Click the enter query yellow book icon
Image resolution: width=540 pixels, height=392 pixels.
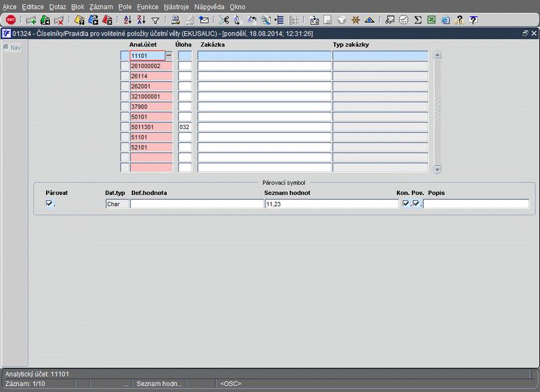point(80,20)
